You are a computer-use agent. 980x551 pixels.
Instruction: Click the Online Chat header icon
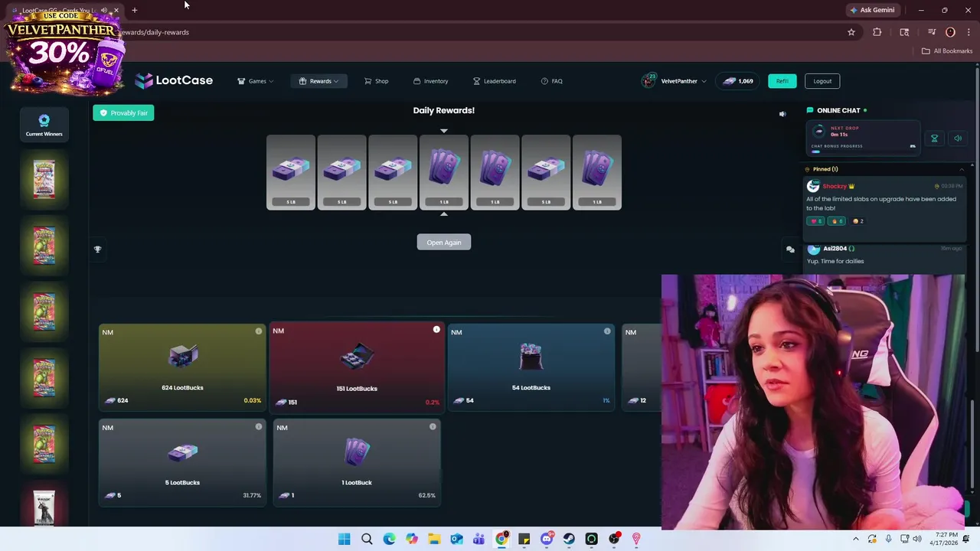coord(810,110)
